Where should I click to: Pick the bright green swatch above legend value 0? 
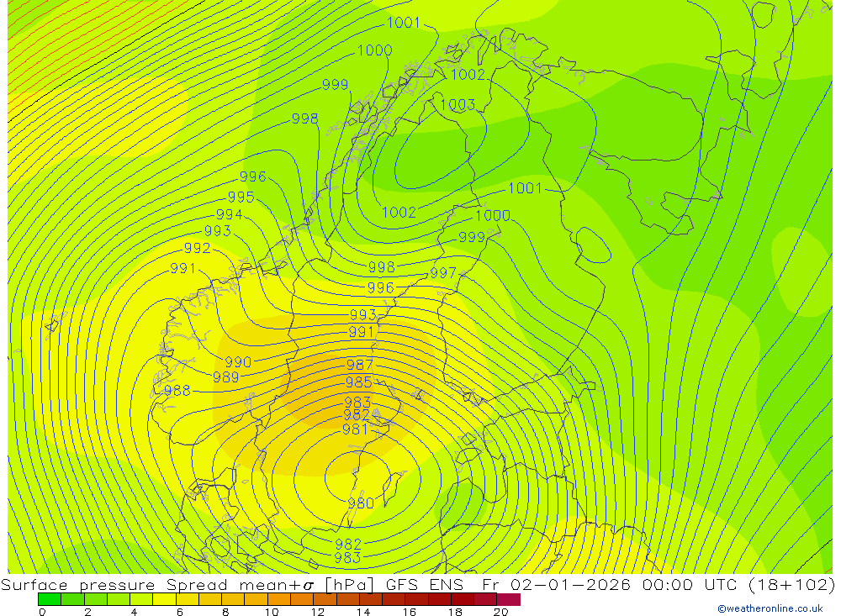point(50,599)
